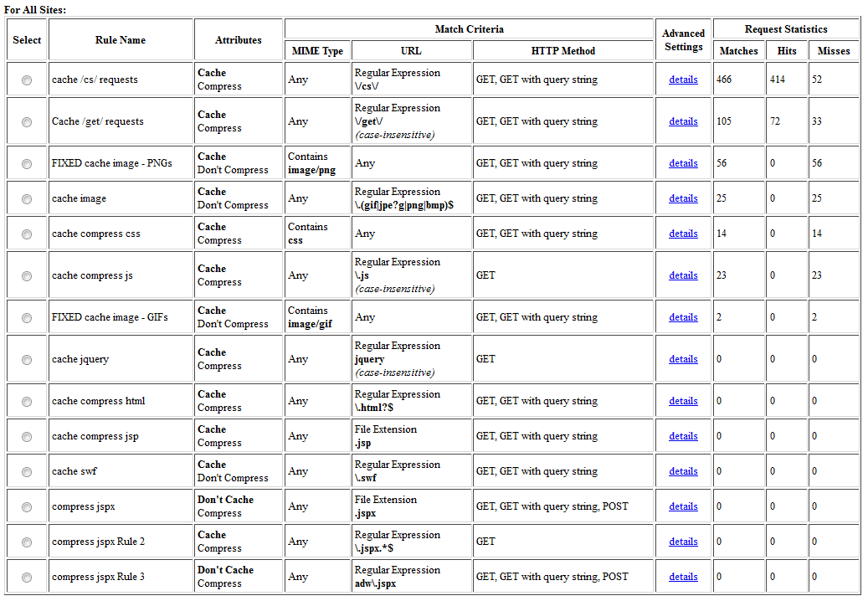Click the 'Advanced Settings' column header
The height and width of the screenshot is (601, 868).
pyautogui.click(x=683, y=40)
